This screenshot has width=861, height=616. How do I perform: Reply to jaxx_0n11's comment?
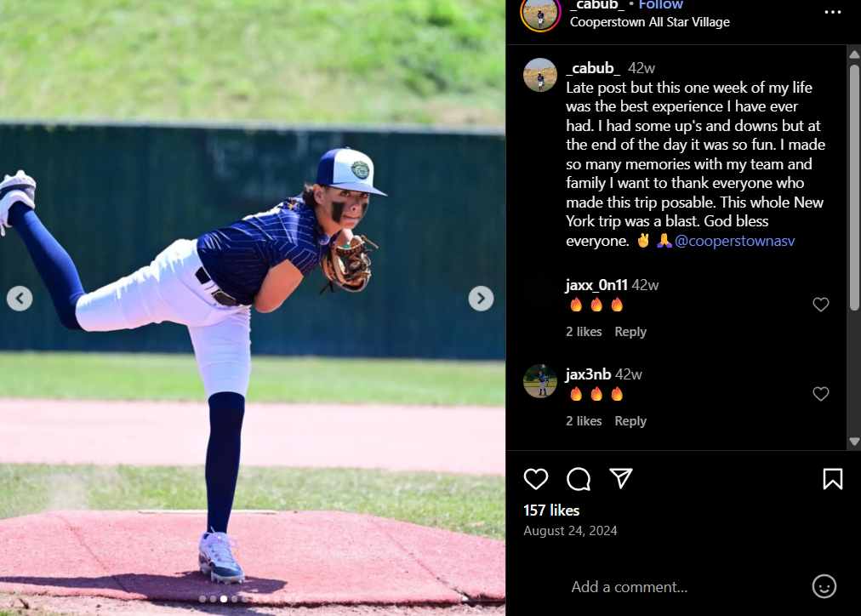(x=630, y=332)
